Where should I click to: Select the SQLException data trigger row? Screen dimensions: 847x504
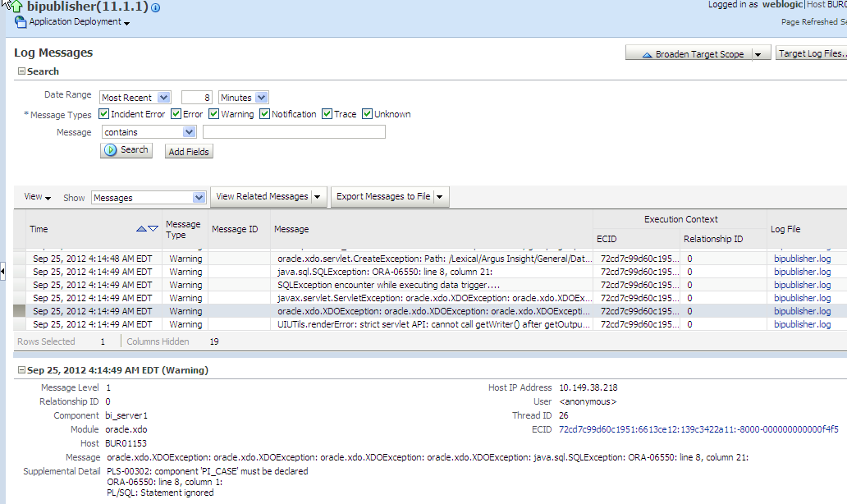click(430, 285)
